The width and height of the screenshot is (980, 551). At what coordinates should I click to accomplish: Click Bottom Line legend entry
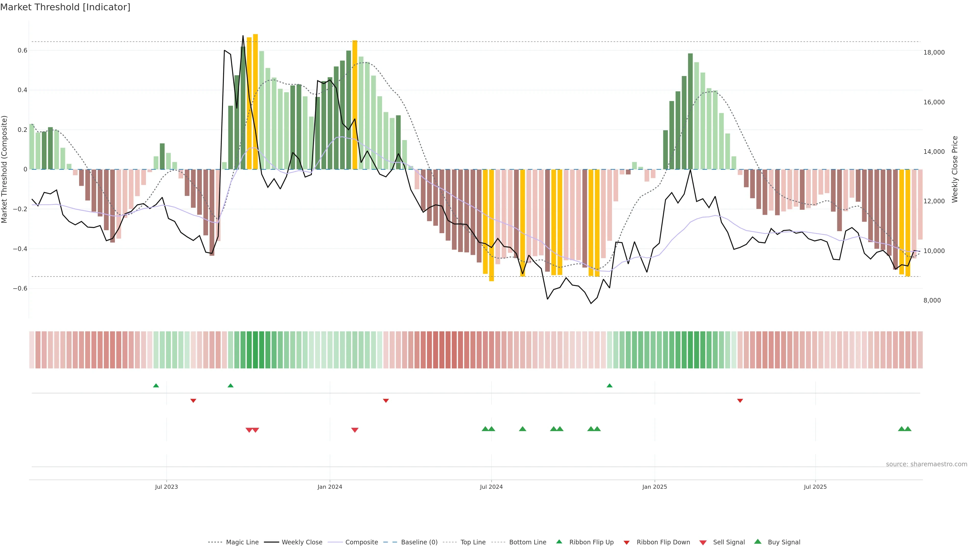527,542
